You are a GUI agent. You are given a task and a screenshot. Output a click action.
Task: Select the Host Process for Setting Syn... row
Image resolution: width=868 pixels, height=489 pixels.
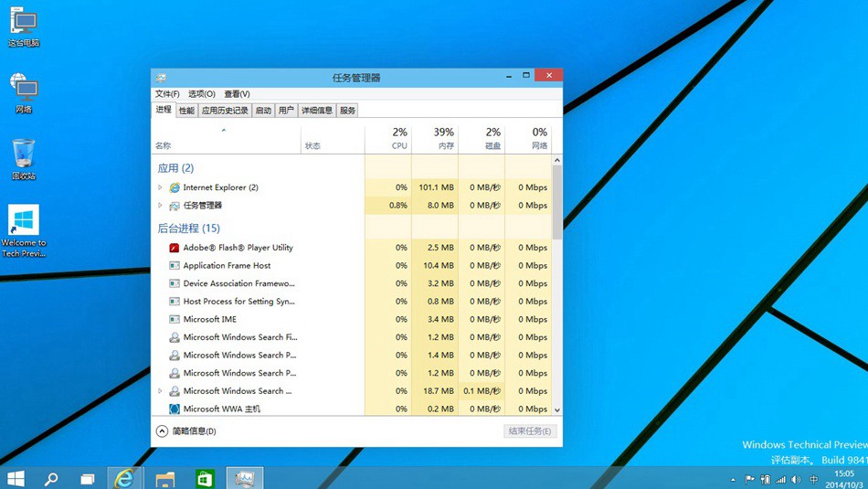click(352, 302)
